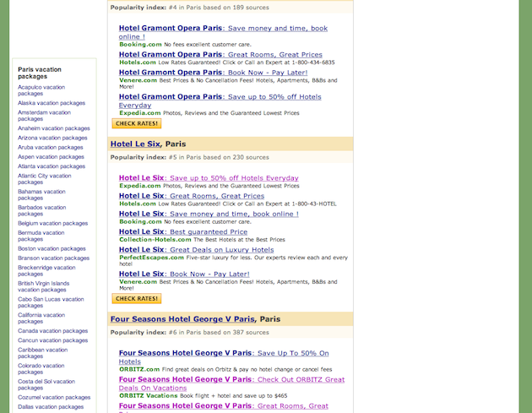The height and width of the screenshot is (413, 532).
Task: Open Four Seasons Hotel George V Paris heading
Action: coord(182,319)
